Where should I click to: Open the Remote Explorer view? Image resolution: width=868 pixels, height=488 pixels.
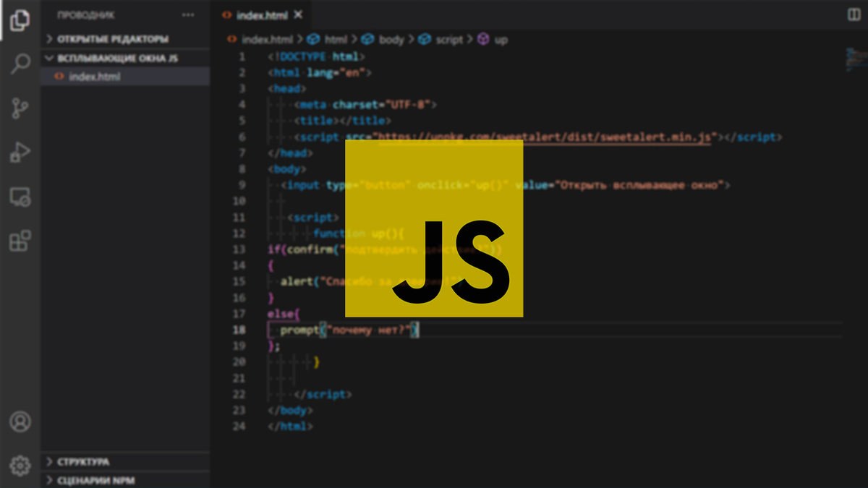(20, 197)
